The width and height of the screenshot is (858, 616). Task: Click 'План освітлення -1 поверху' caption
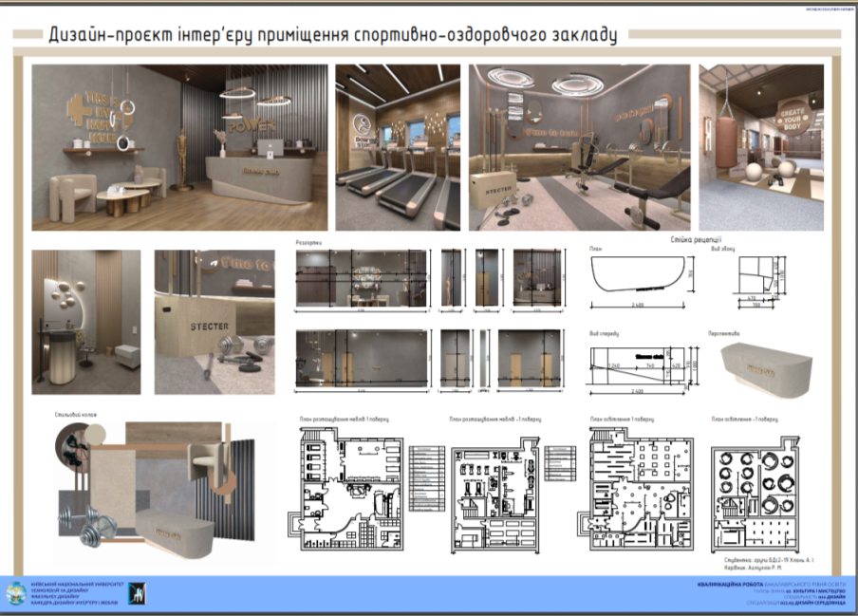click(x=745, y=420)
